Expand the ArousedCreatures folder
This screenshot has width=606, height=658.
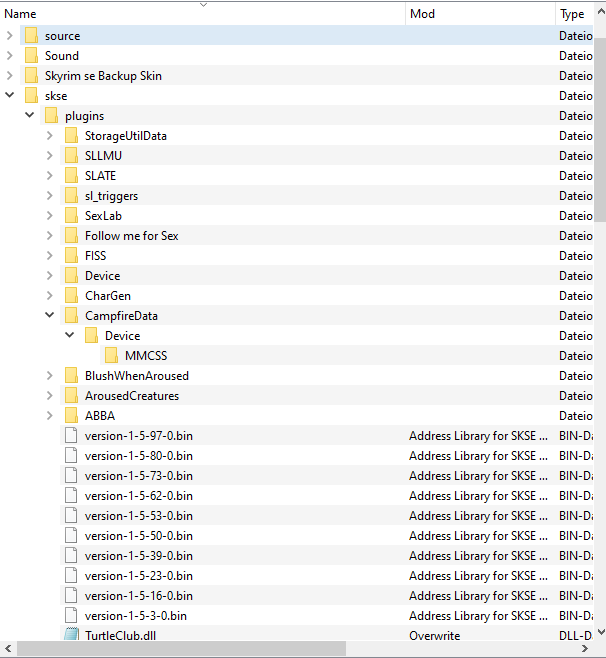click(x=50, y=396)
